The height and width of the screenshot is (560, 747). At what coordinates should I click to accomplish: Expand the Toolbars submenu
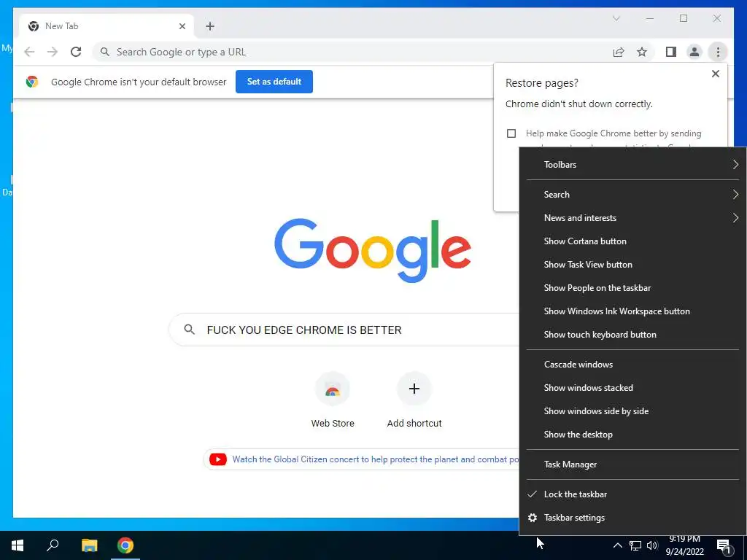point(632,164)
